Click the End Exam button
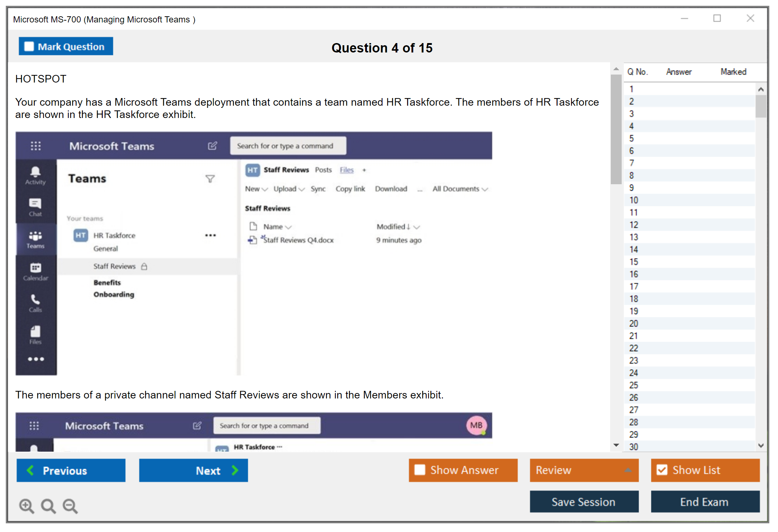Screen dimensions: 778x532 coord(705,502)
